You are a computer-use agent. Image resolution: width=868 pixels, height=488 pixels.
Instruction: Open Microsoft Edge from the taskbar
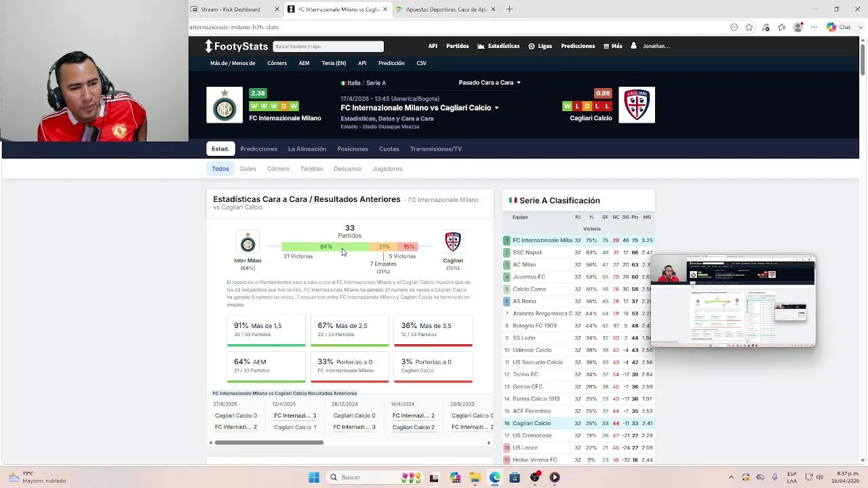coord(495,477)
